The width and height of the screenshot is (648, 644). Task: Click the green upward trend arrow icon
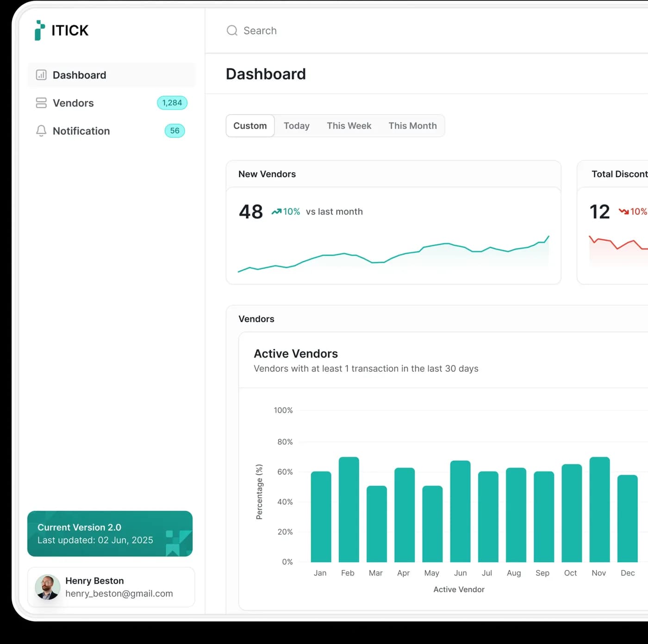(276, 212)
